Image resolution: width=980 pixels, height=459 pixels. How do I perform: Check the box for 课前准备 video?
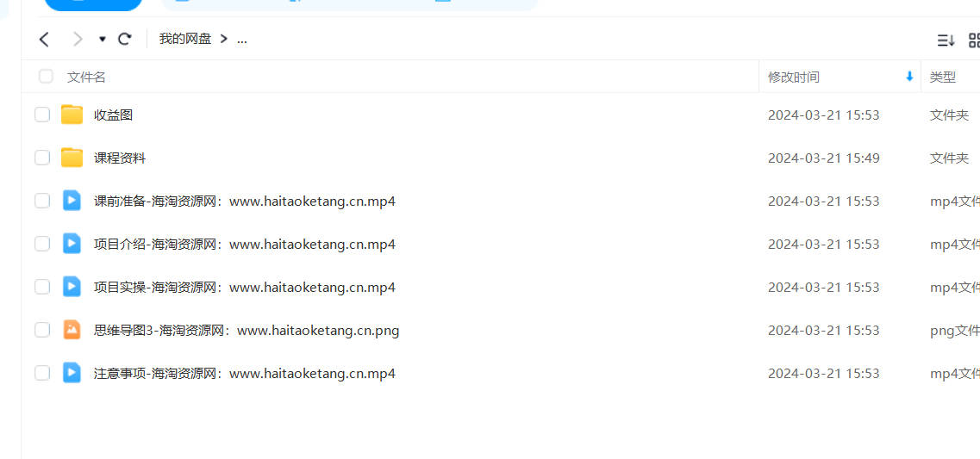pyautogui.click(x=42, y=201)
